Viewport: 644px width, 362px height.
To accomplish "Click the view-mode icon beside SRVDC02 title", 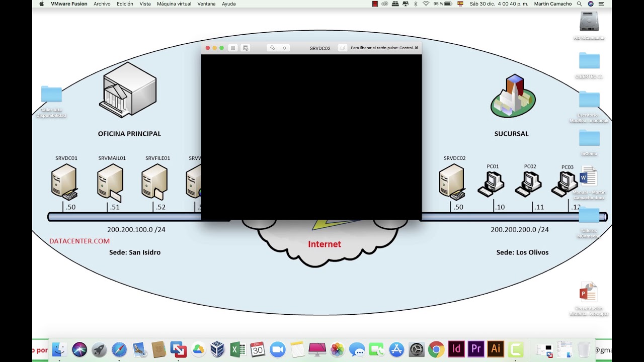I will tap(342, 48).
